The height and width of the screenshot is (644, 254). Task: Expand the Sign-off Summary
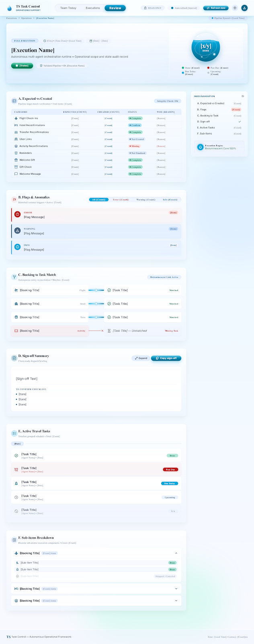tap(141, 358)
